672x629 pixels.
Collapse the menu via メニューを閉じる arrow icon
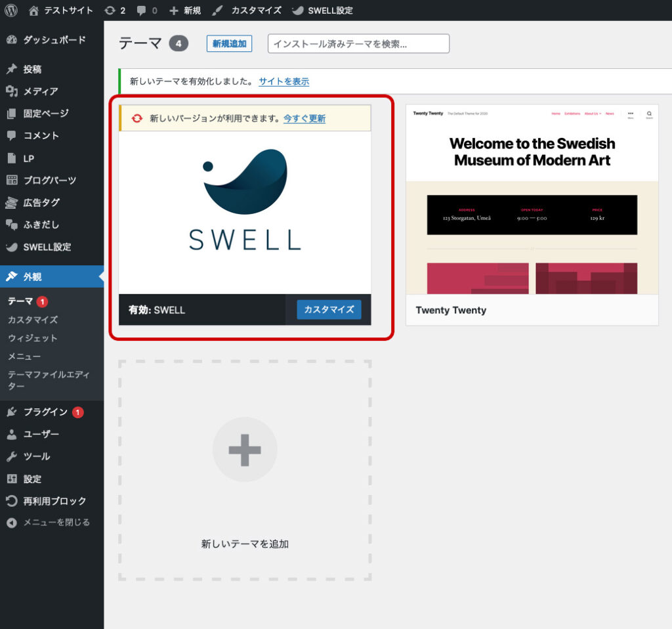click(12, 523)
